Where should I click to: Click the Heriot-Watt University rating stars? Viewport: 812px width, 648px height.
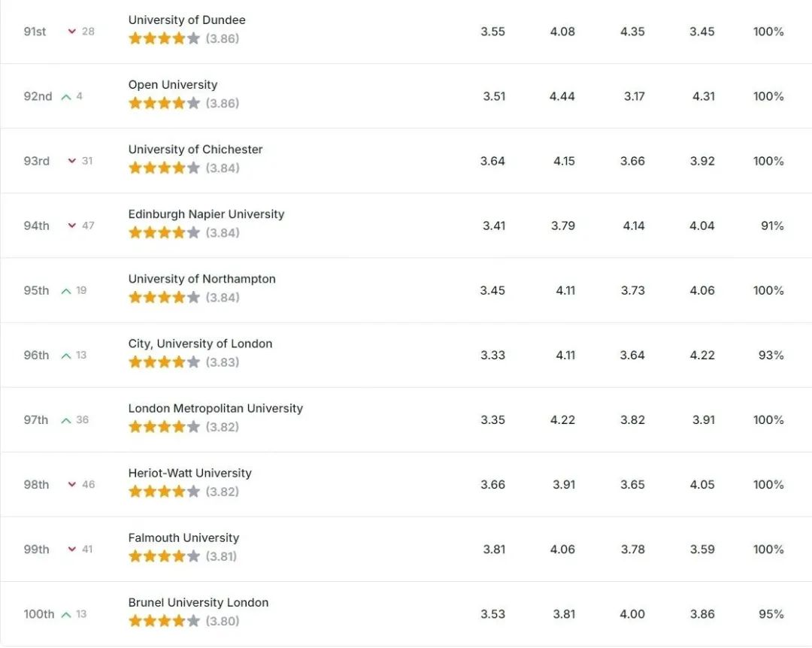point(164,492)
